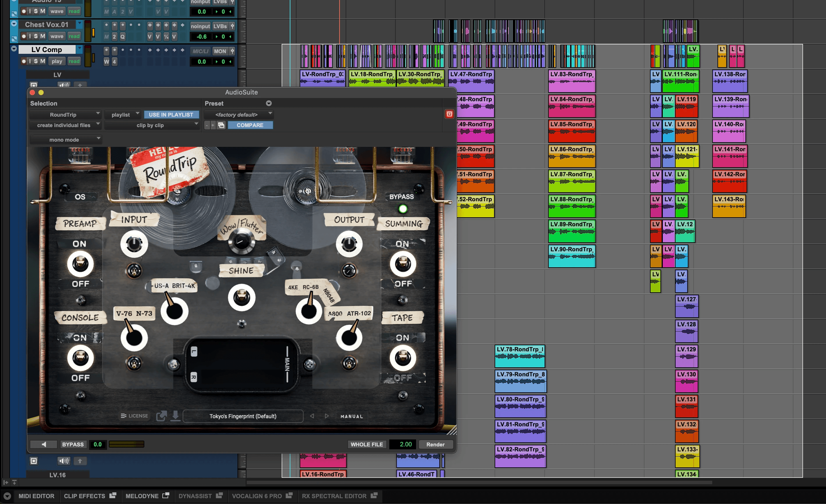Click the Tokyo's Fingerprint preset name field
The image size is (826, 504).
(x=243, y=416)
